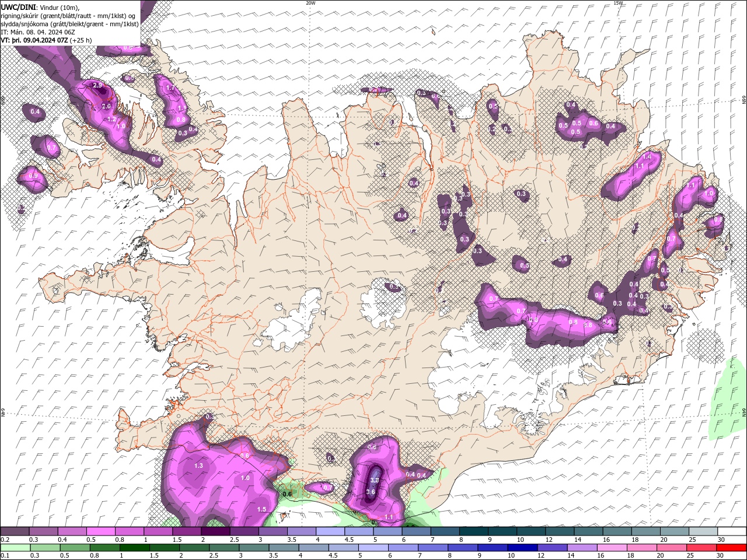Select the upper legend swatch between 0.3 and 0.4
This screenshot has height=560, width=747.
(x=44, y=531)
